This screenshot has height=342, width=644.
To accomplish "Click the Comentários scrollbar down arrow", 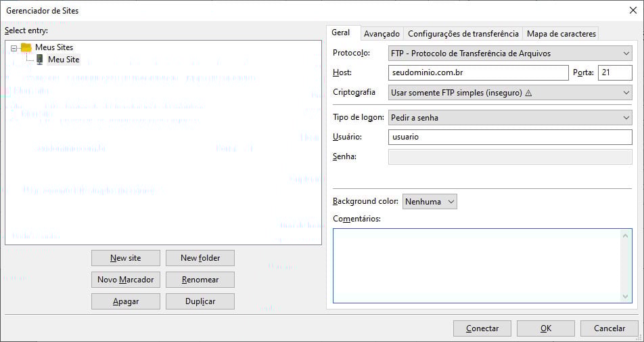I will (626, 297).
